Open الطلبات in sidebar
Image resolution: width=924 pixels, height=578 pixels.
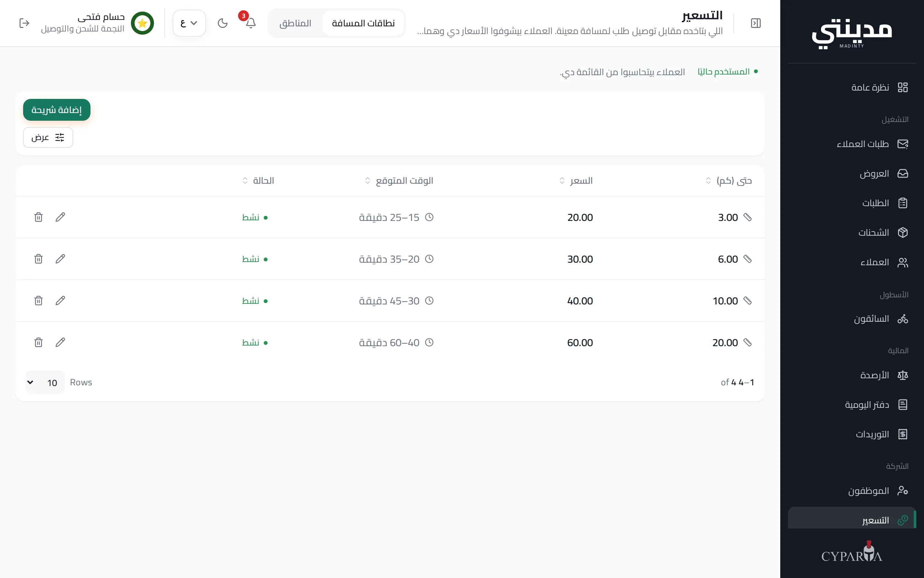tap(852, 203)
